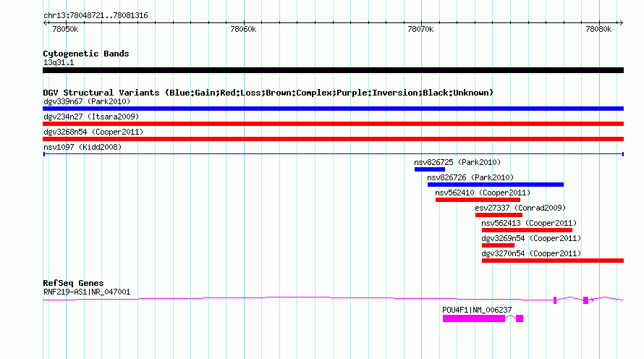This screenshot has width=644, height=359.
Task: Click the short blue nsv826725 gain bar
Action: tap(430, 169)
